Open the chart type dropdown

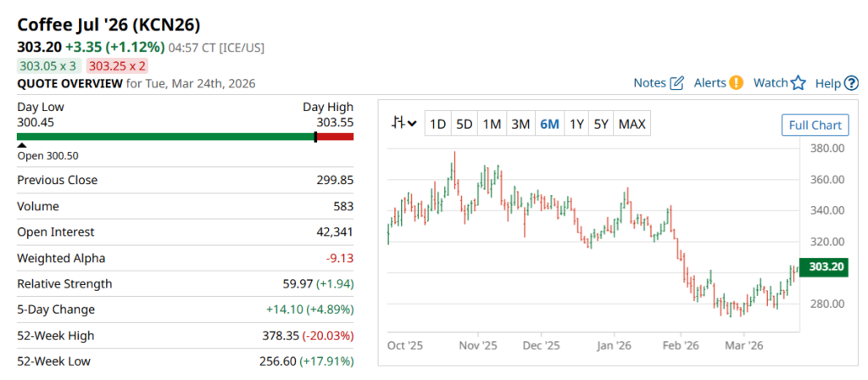[403, 124]
